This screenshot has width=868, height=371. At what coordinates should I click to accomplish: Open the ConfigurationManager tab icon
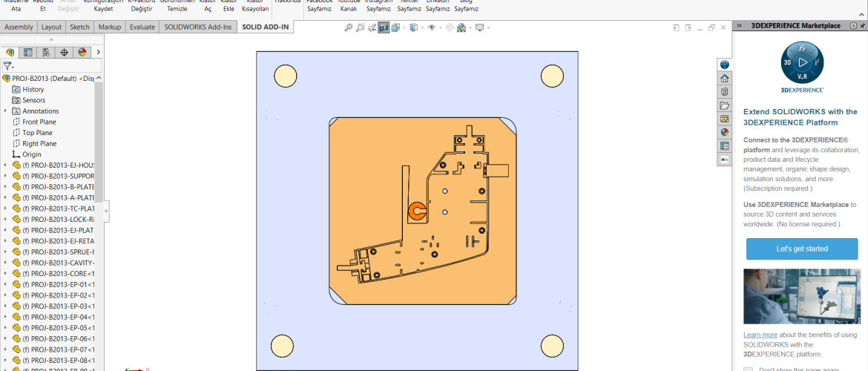(46, 52)
